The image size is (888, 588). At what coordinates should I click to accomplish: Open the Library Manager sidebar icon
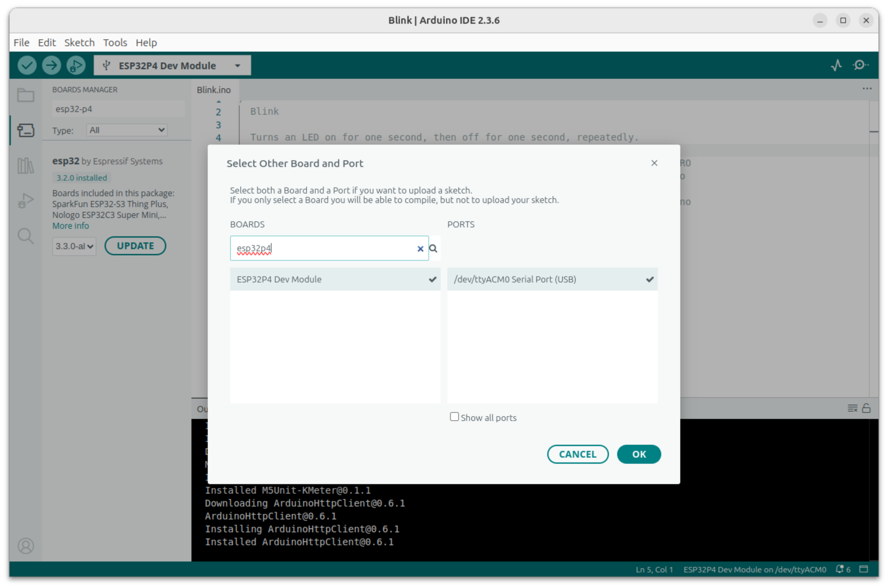click(26, 165)
